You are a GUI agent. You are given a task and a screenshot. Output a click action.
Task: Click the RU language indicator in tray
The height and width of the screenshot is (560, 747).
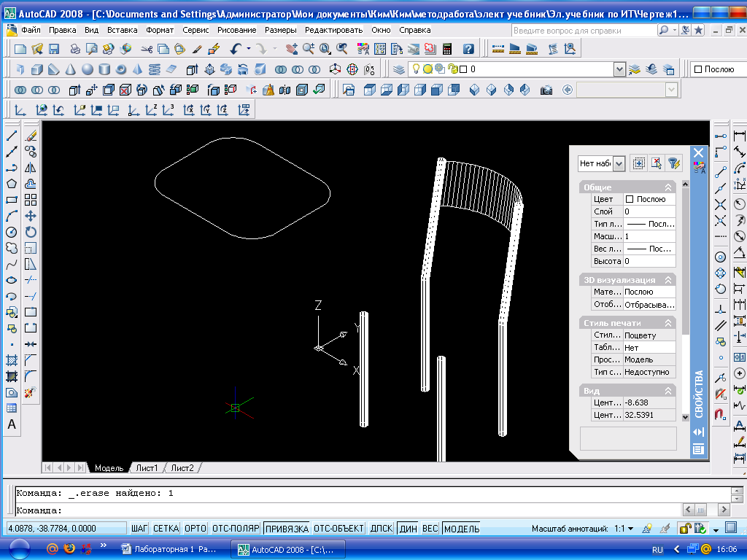pos(657,550)
